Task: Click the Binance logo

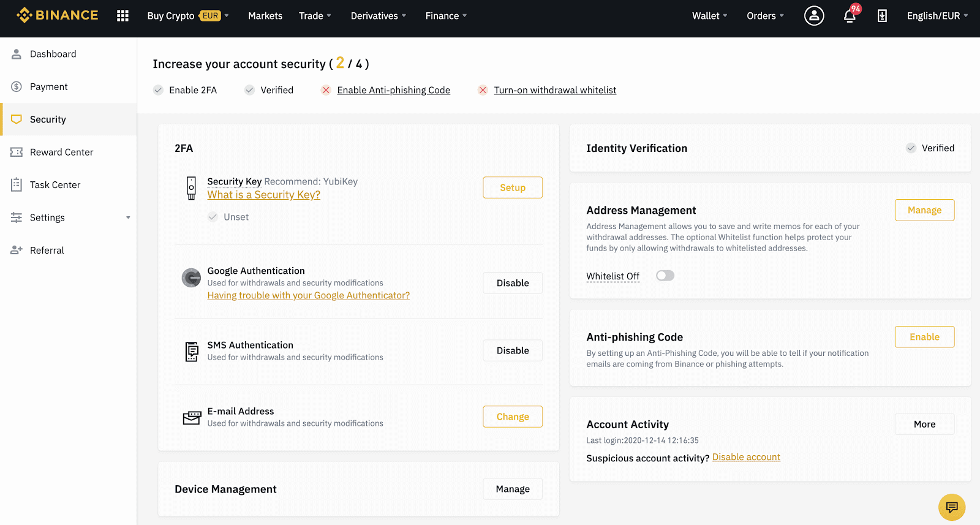Action: pos(58,15)
